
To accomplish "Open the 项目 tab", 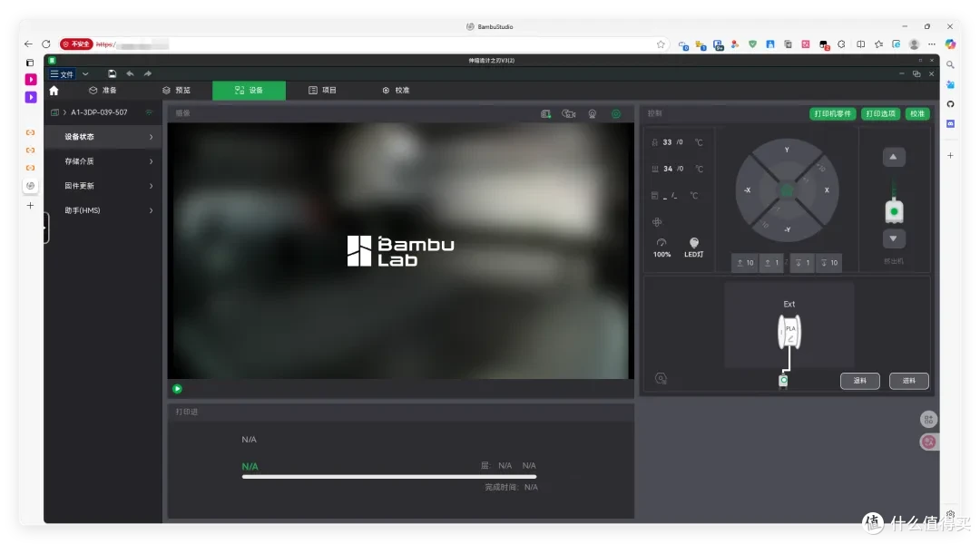I will tap(322, 91).
